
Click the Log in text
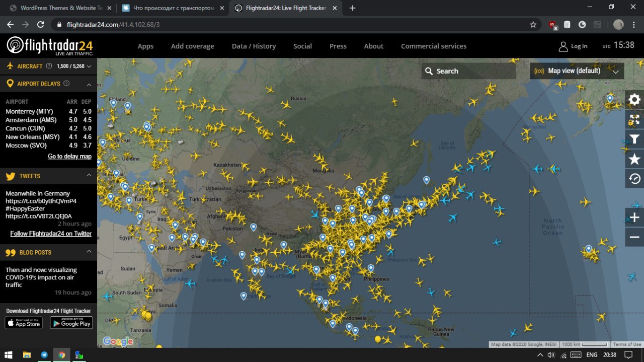click(579, 46)
